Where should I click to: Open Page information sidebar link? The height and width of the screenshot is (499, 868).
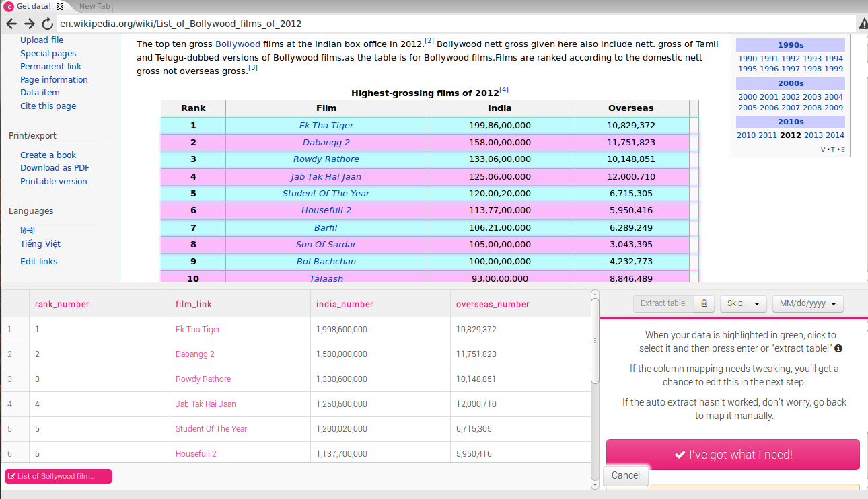[54, 79]
